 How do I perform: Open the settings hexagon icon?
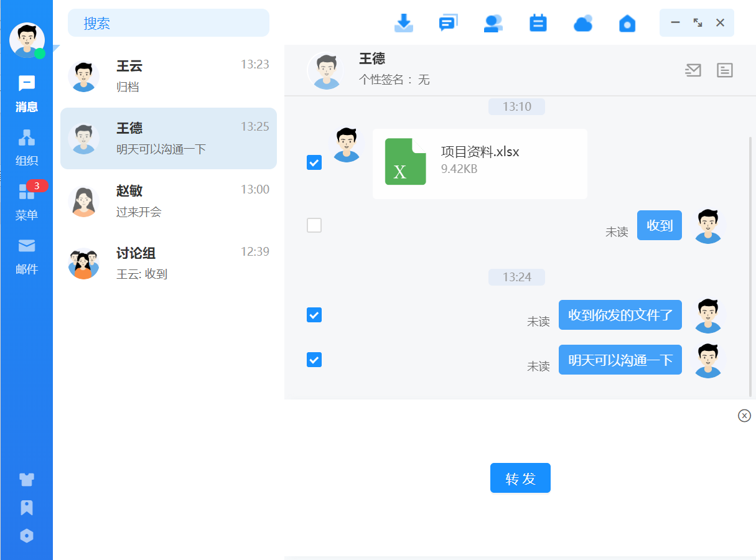point(27,536)
